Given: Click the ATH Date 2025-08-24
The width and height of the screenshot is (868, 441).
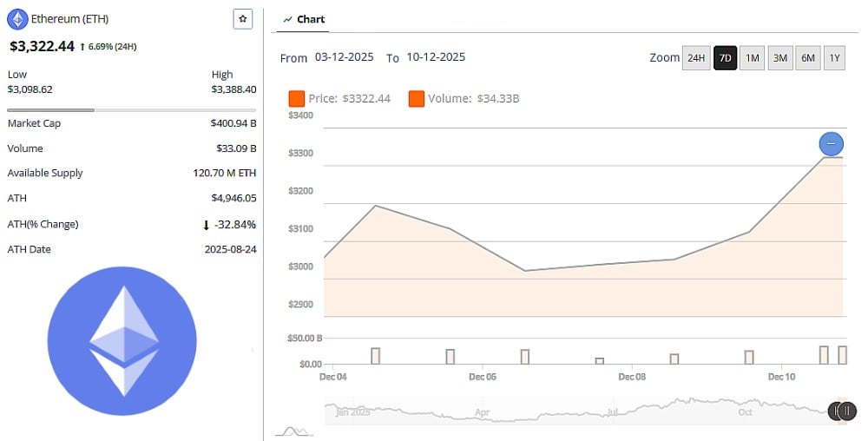Looking at the screenshot, I should coord(230,249).
